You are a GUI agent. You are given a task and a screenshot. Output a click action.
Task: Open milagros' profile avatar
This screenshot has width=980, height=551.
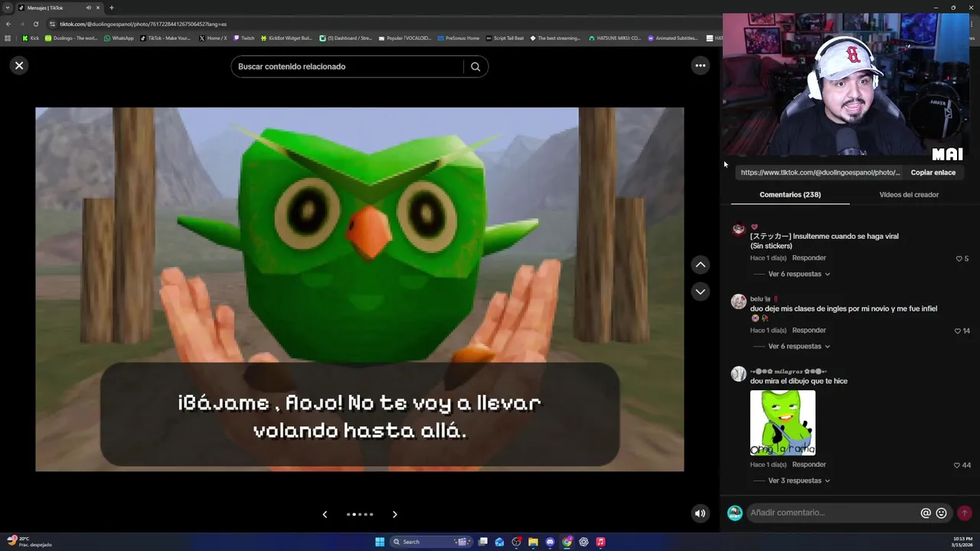(x=739, y=373)
